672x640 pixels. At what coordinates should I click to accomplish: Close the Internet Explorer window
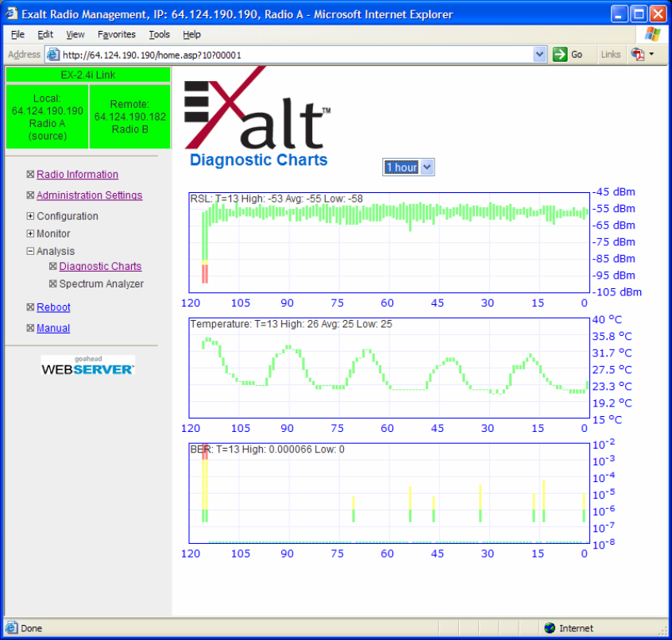[658, 13]
